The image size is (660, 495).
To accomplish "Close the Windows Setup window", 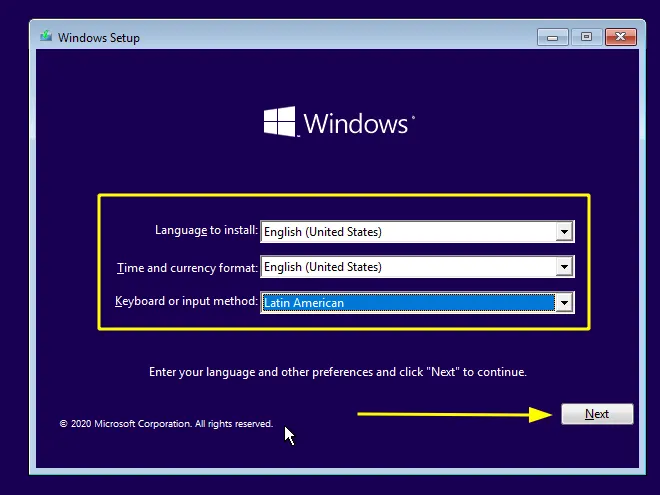I will point(620,37).
